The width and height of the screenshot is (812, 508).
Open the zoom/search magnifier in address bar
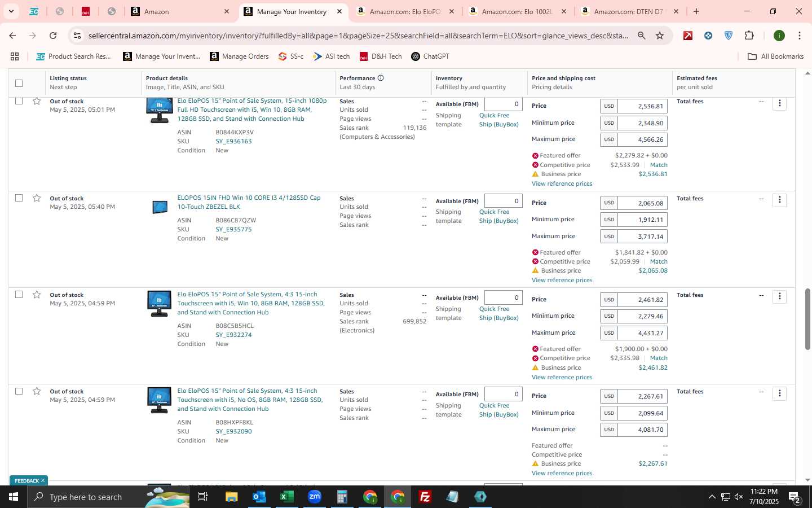click(x=641, y=36)
